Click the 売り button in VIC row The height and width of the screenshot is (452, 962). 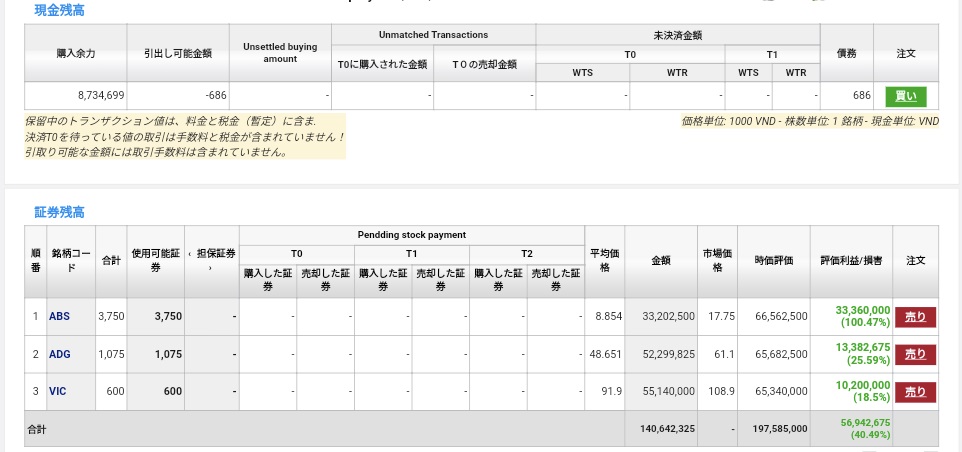(x=915, y=392)
